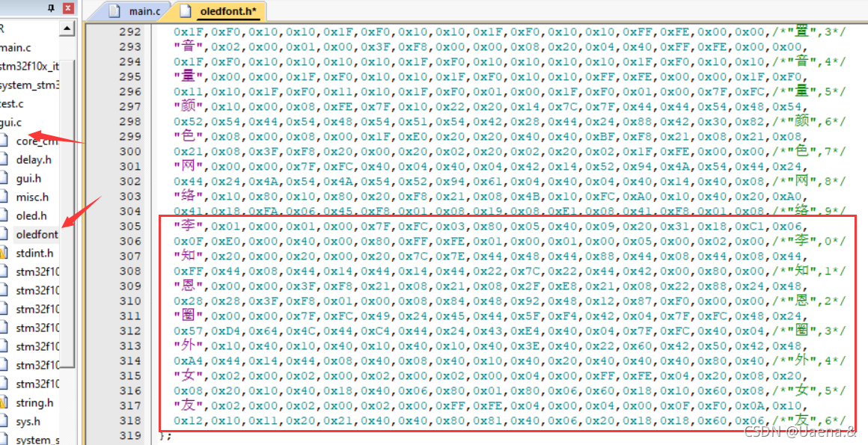Click the /*"网",8*/ comment on line 302
Image resolution: width=868 pixels, height=445 pixels.
(809, 181)
